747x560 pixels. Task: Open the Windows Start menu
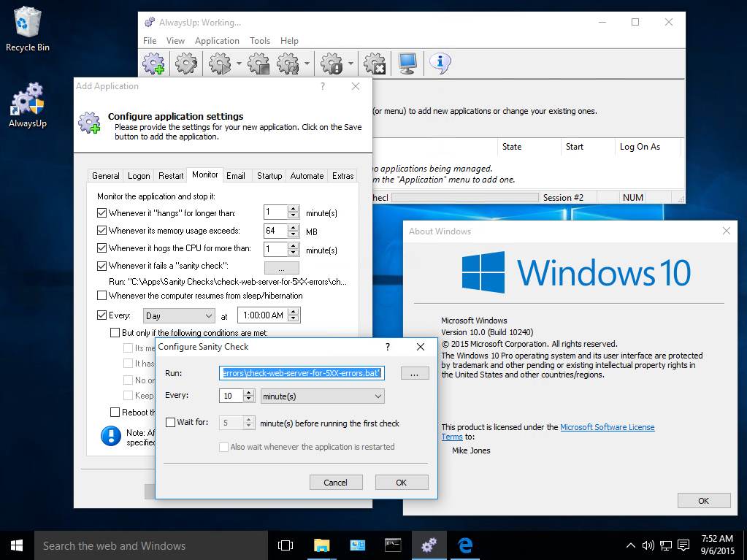tap(17, 545)
